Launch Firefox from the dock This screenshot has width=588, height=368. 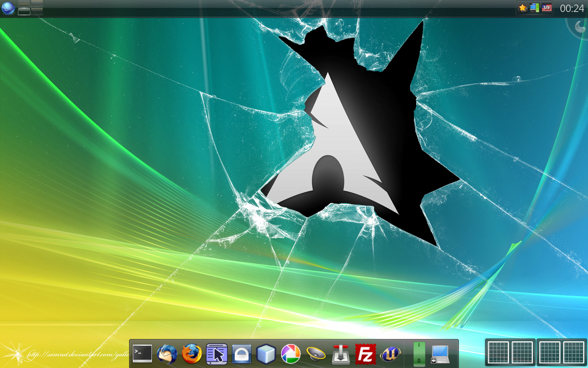pos(192,354)
